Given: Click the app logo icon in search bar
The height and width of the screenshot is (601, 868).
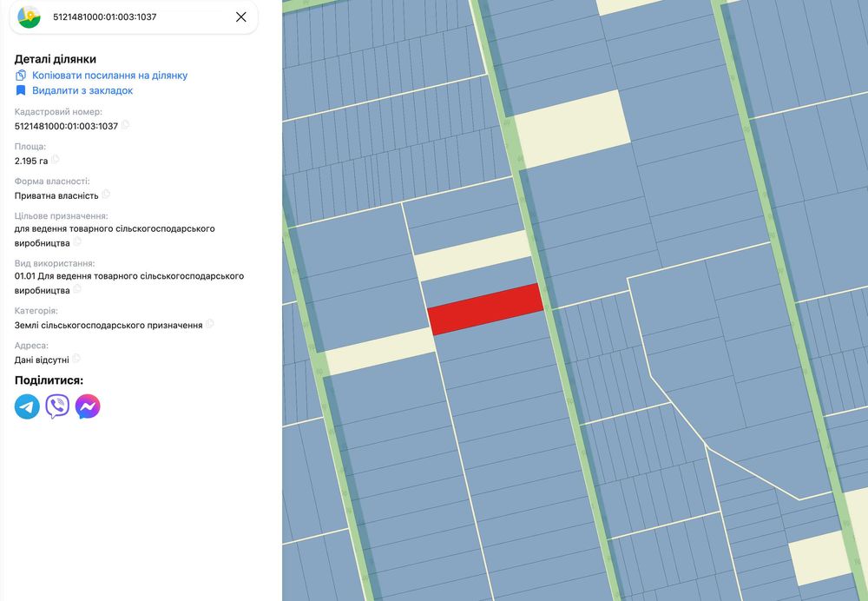Looking at the screenshot, I should pos(29,17).
